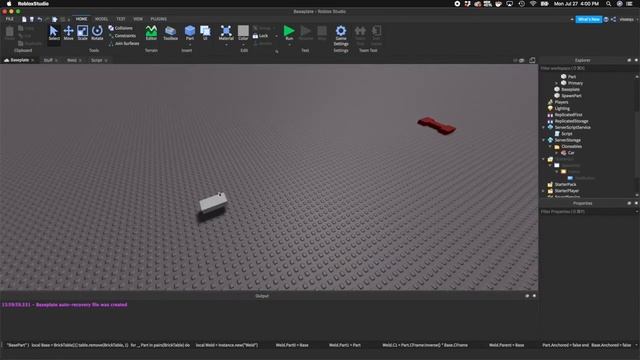Open the Wi-Fi menu in macOS menu bar
Viewport: 640px width, 360px height.
(533, 4)
